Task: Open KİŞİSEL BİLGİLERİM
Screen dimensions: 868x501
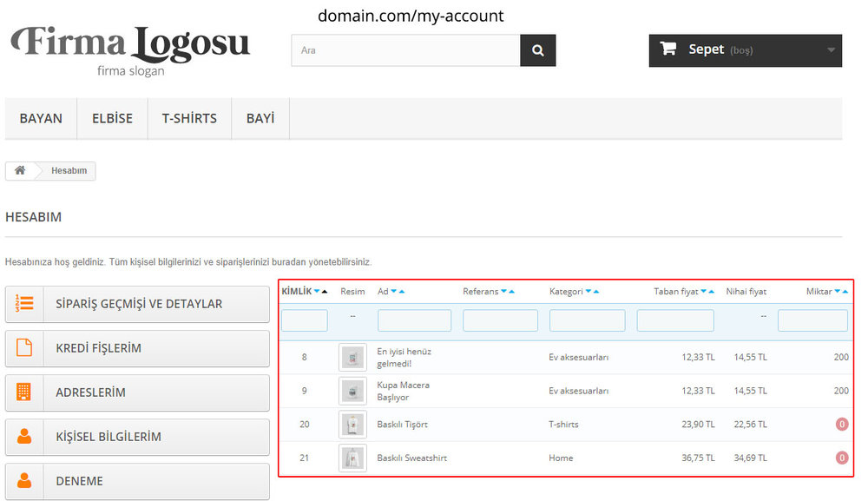Action: point(137,437)
